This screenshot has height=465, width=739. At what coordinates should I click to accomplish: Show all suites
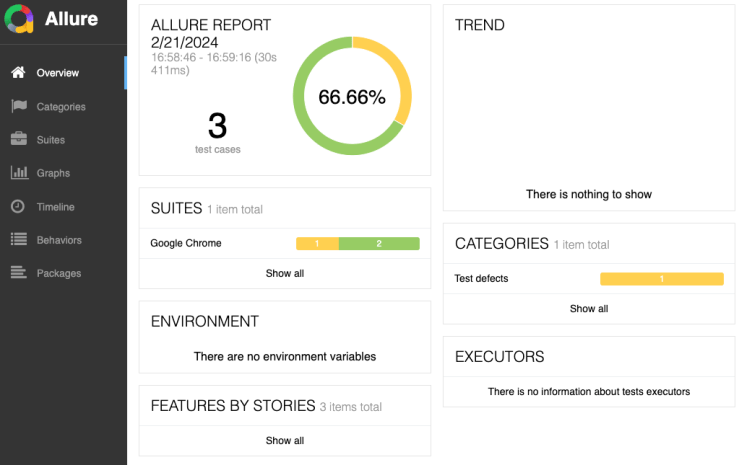285,273
